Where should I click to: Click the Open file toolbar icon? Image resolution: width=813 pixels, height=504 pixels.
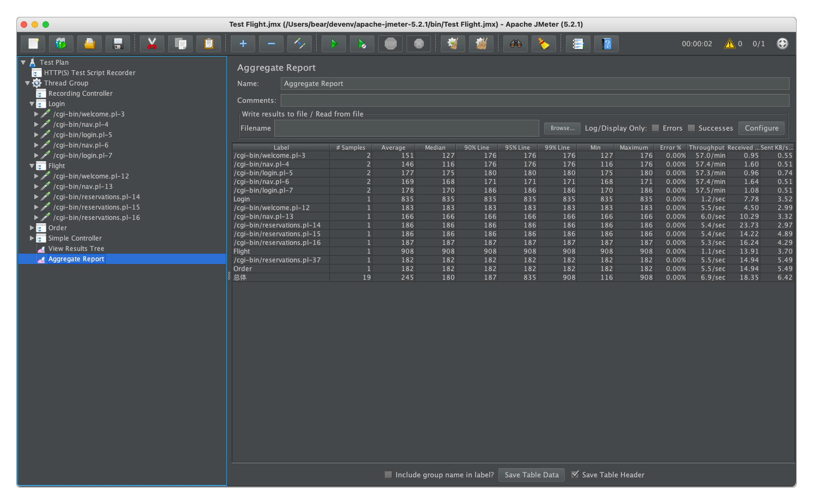[89, 44]
